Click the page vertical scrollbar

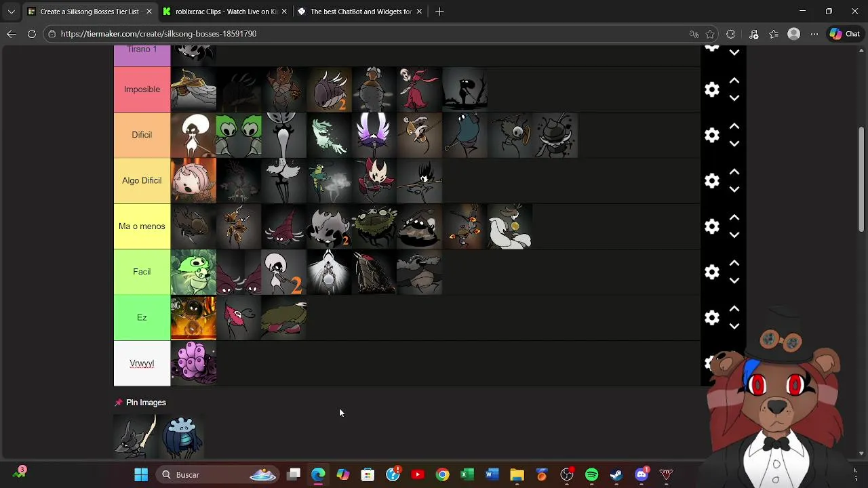861,180
